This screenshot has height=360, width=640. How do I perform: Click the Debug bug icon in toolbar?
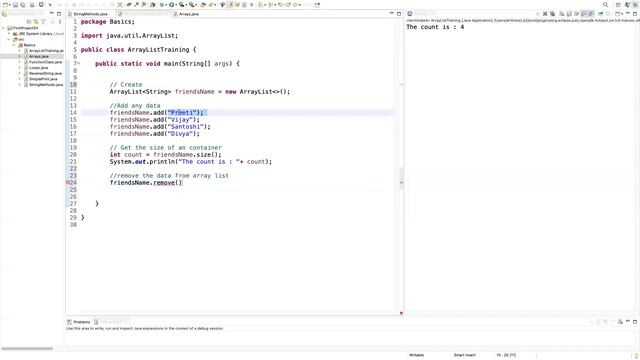pyautogui.click(x=161, y=4)
